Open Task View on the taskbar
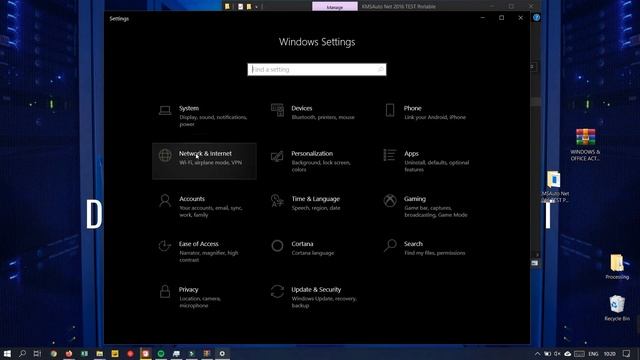The width and height of the screenshot is (640, 360). coord(37,353)
